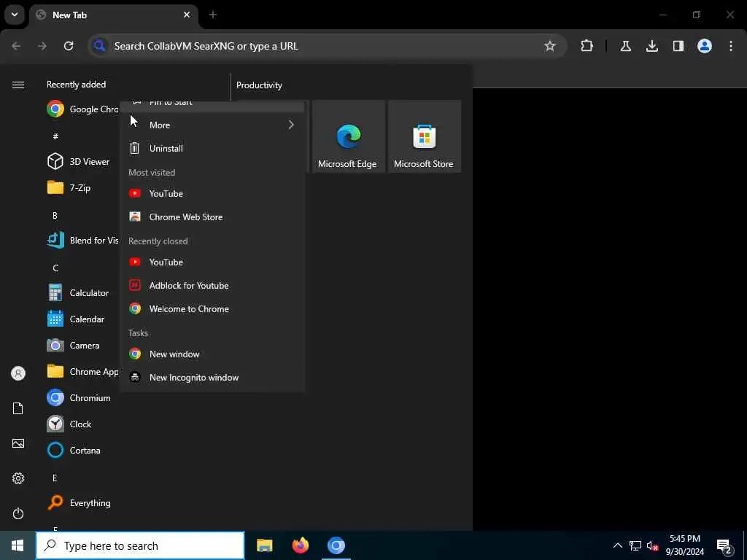Open Chrome Labs flask icon
Screen dimensions: 747x560
coord(625,46)
